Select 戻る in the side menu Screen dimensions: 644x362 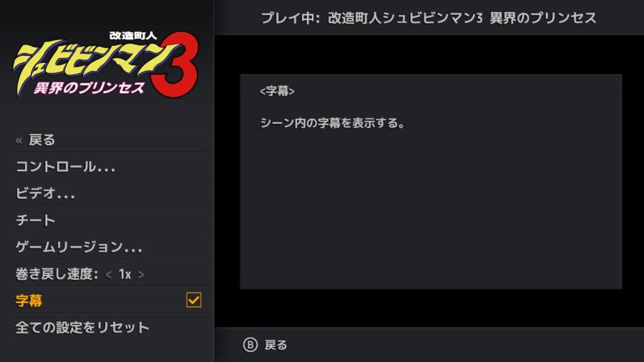point(112,140)
